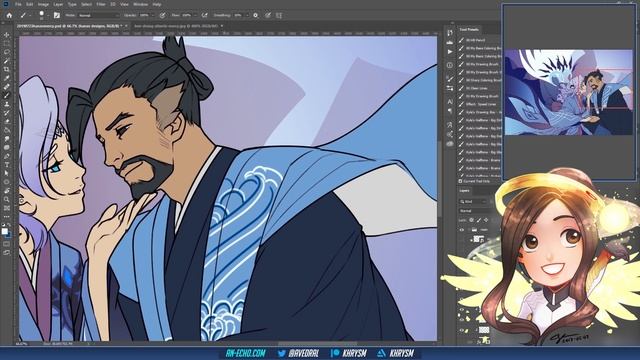Open the Edit Toolbar three-dots button
The width and height of the screenshot is (640, 360).
click(7, 216)
